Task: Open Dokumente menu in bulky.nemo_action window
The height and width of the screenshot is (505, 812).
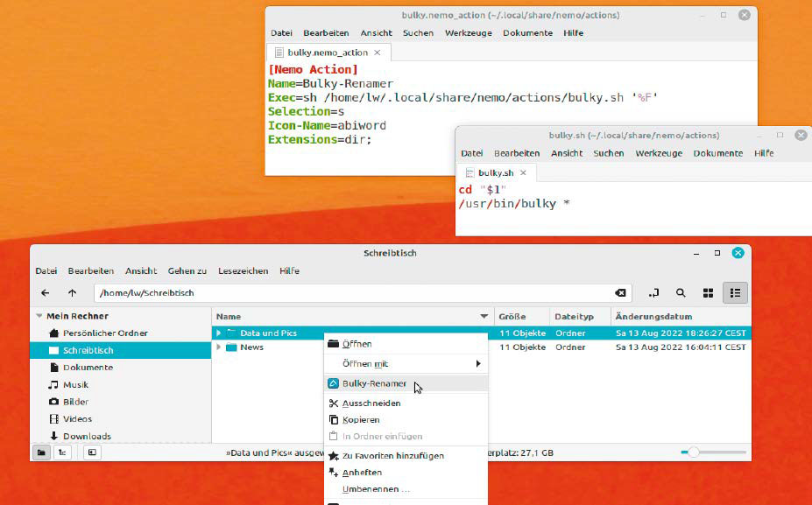Action: pos(527,32)
